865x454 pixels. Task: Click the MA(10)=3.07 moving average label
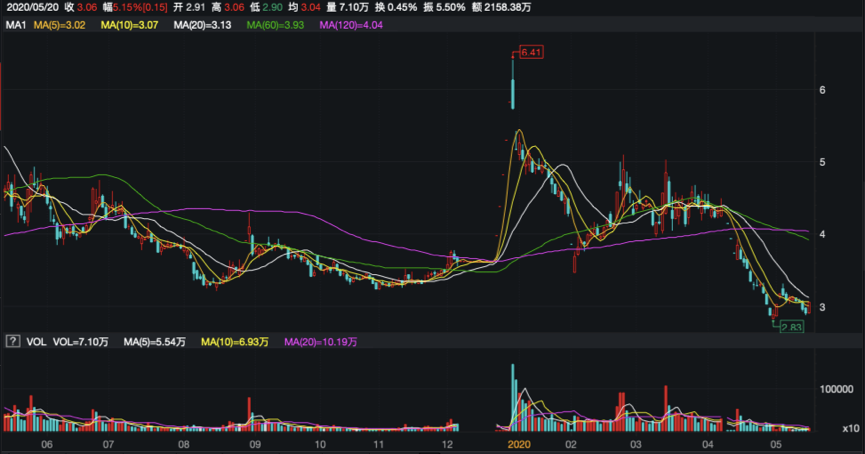[x=137, y=24]
